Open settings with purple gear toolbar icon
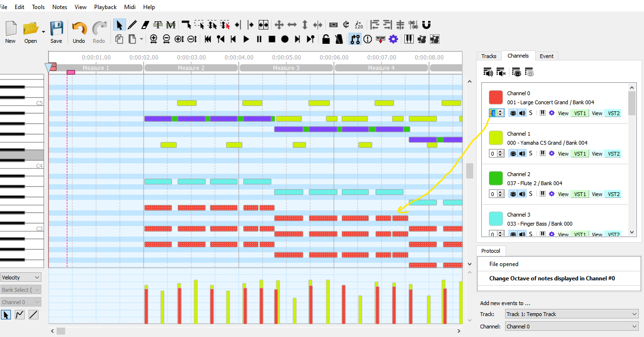The width and height of the screenshot is (644, 337). pos(393,39)
